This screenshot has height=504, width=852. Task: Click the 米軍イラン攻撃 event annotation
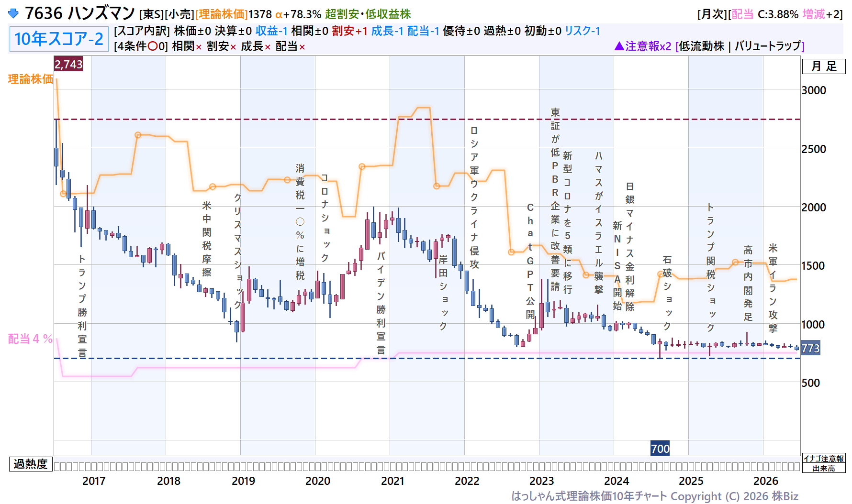pyautogui.click(x=773, y=288)
